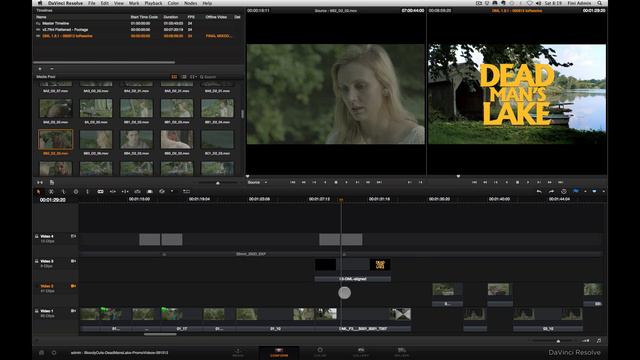Toggle auto-select icon on Video 4 track
This screenshot has height=360, width=640.
73,236
